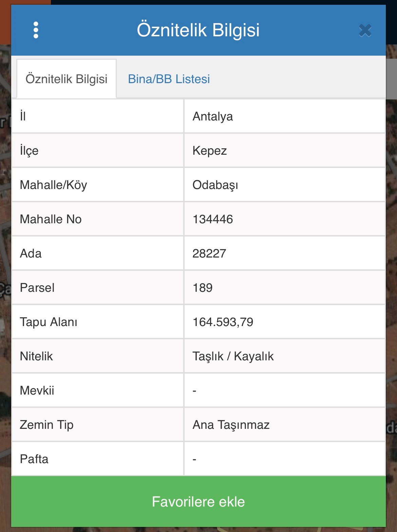Click the Antalya province value
Image resolution: width=397 pixels, height=532 pixels.
213,116
